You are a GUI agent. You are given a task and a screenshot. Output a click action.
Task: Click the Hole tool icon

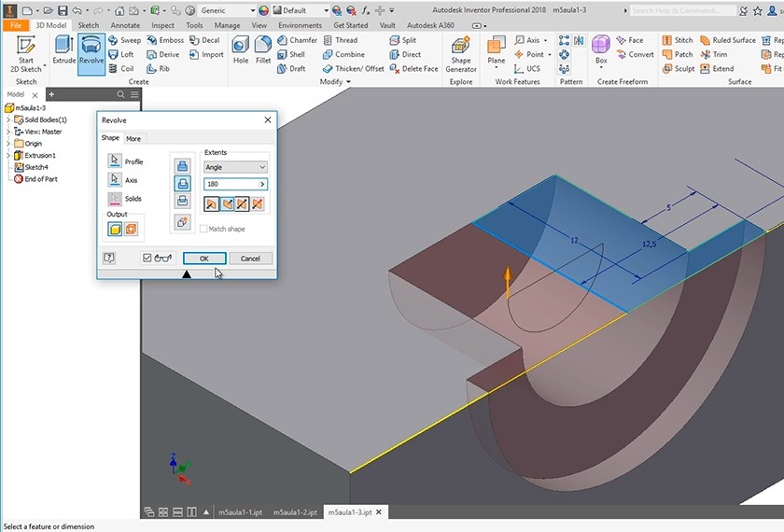point(241,49)
